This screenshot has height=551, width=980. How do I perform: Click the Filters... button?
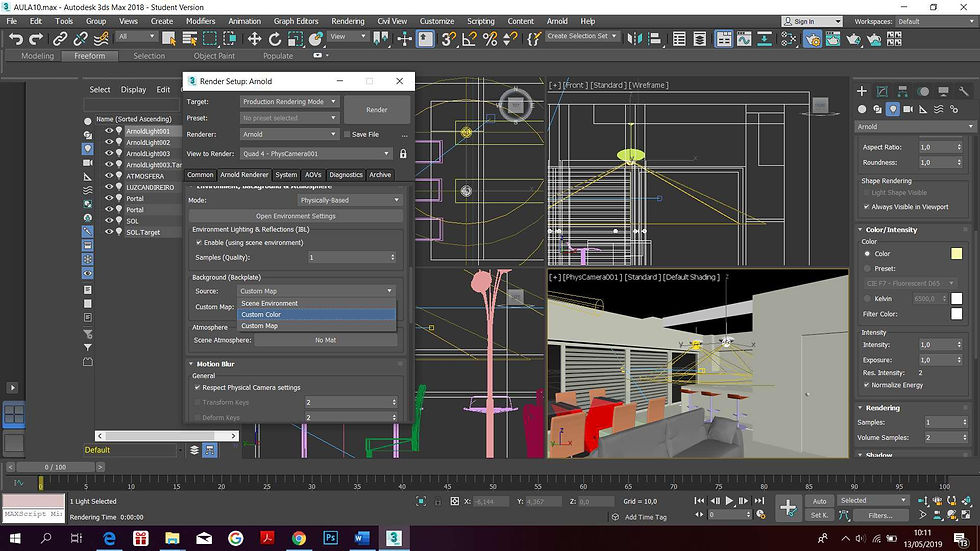tap(879, 515)
